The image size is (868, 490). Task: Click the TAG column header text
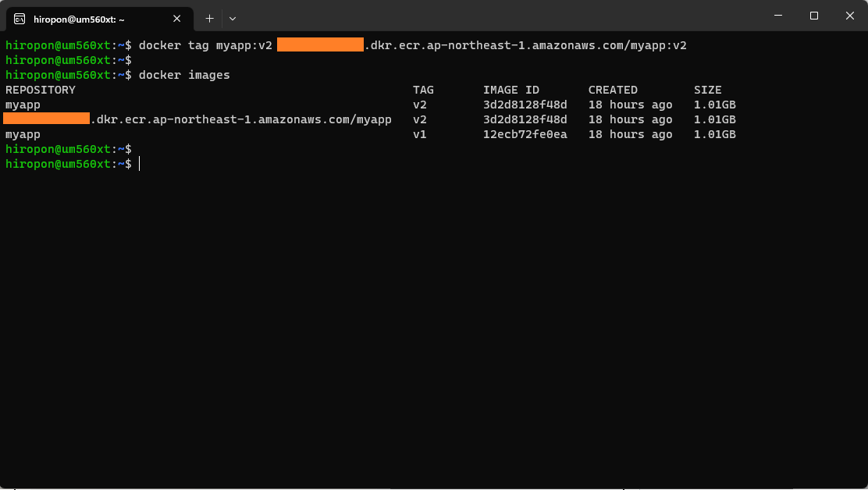pos(424,90)
